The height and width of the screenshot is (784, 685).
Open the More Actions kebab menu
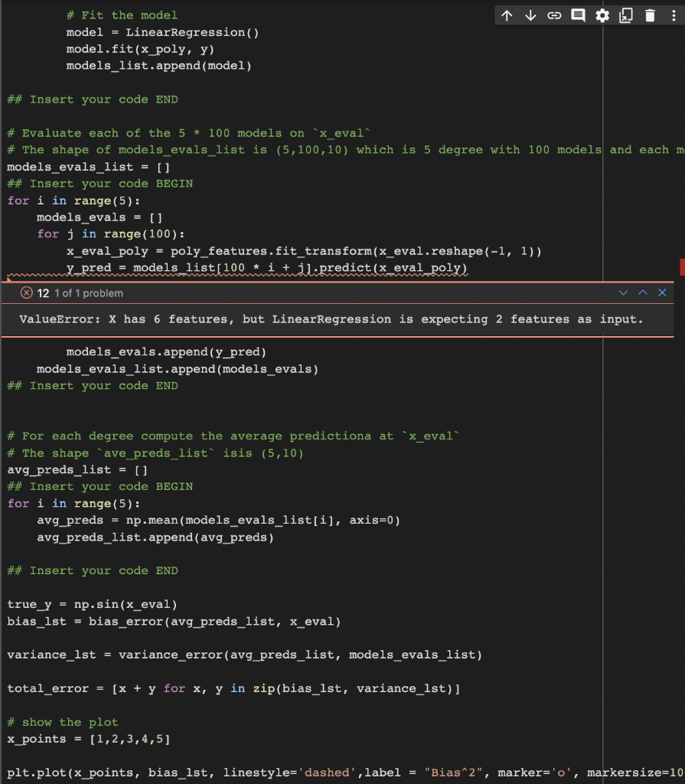(x=671, y=15)
